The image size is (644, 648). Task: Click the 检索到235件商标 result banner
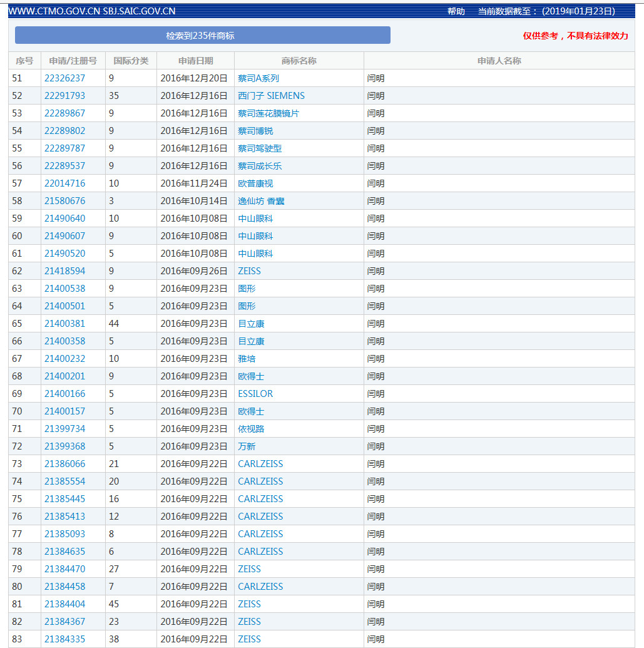(x=202, y=36)
